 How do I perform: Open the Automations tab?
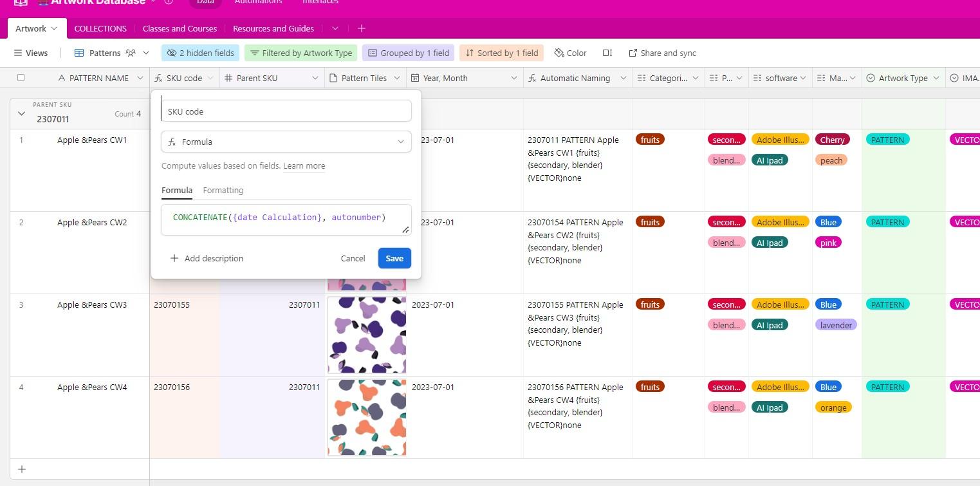pos(258,2)
